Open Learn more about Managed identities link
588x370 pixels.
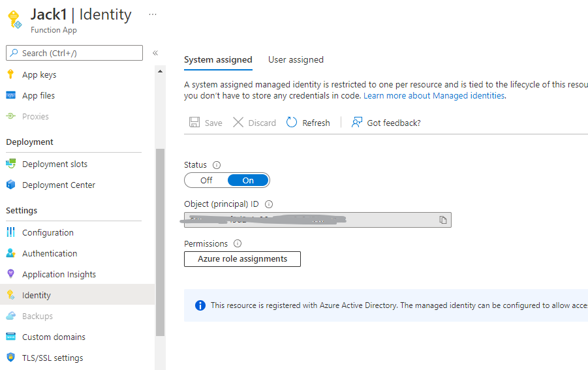(x=434, y=95)
